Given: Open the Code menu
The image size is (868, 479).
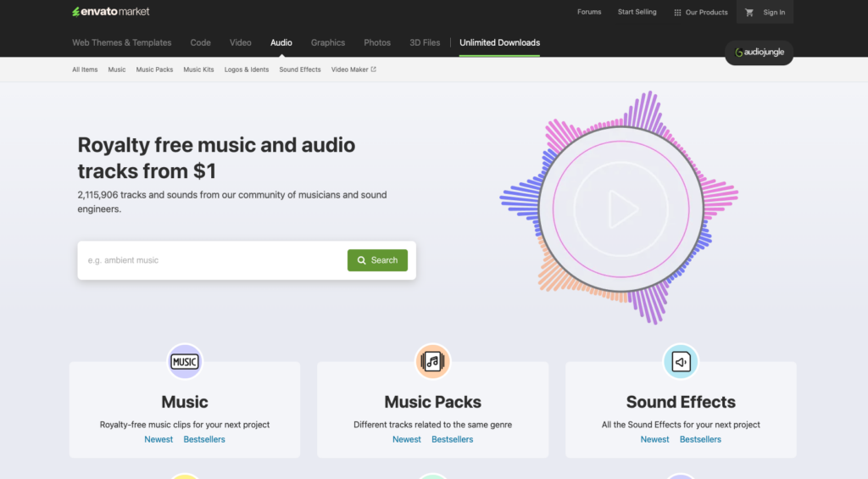Looking at the screenshot, I should pos(200,42).
